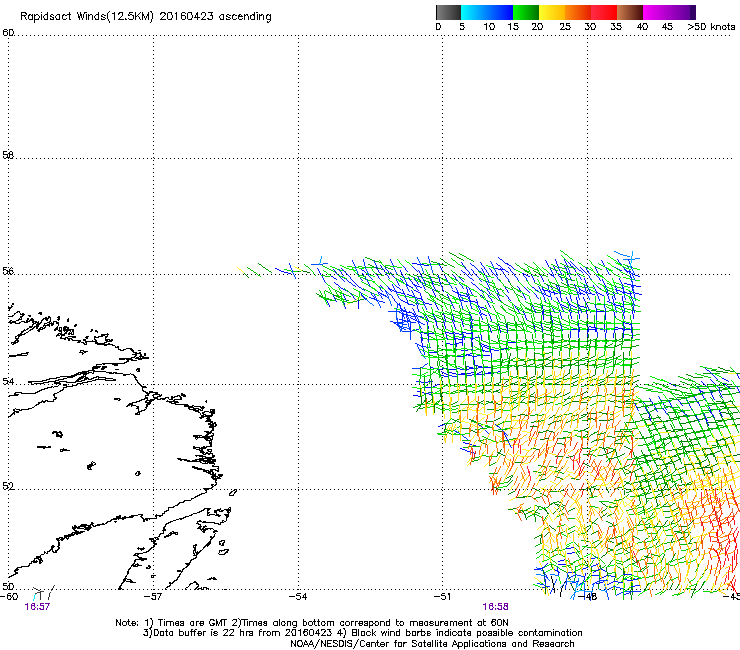Click the green 15-20 knots legend segment

[x=526, y=12]
